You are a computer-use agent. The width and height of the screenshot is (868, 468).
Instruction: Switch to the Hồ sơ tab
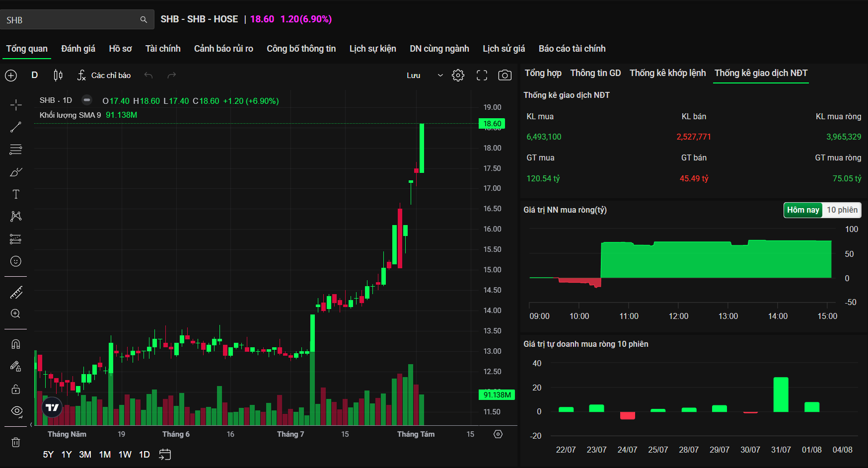coord(120,49)
